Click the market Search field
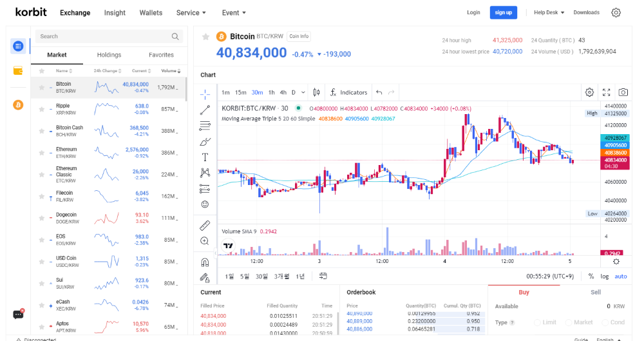Screen dimensions: 644x341 click(109, 37)
